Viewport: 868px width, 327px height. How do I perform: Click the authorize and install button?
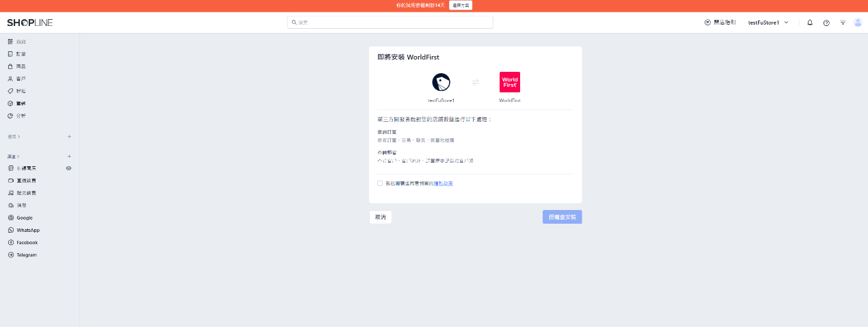click(x=562, y=217)
